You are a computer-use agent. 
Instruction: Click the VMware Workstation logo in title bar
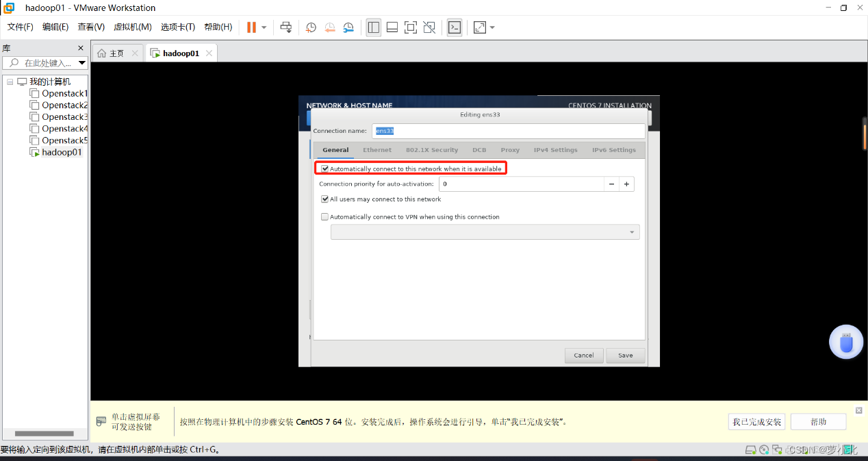(9, 8)
